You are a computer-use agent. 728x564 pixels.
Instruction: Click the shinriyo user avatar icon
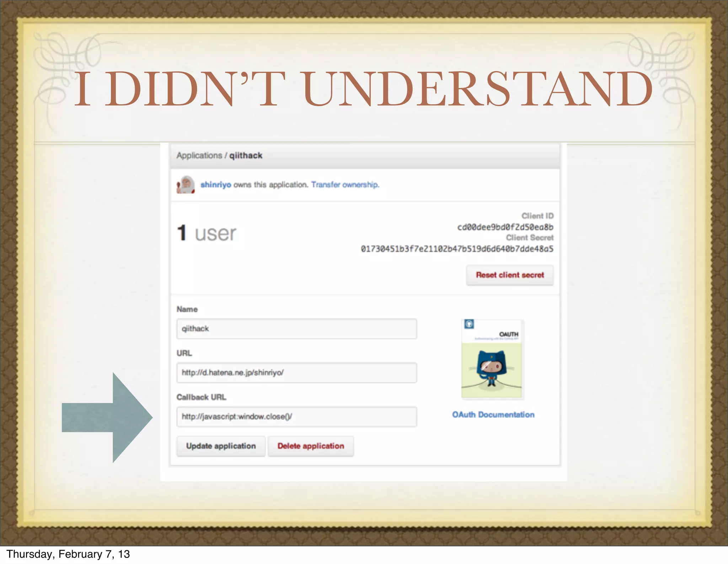click(186, 184)
